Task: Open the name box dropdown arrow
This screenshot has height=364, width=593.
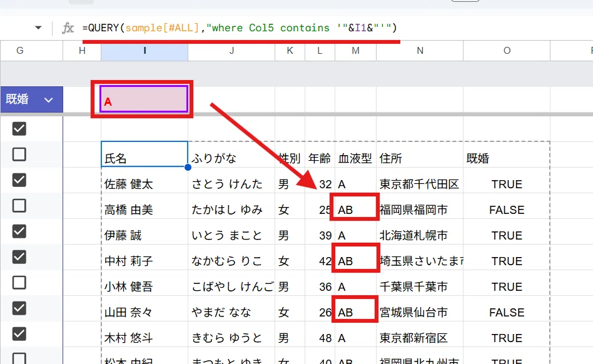Action: [x=38, y=28]
